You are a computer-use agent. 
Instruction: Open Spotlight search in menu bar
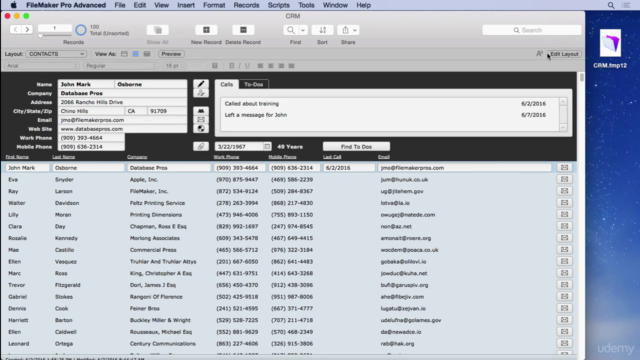pyautogui.click(x=611, y=5)
